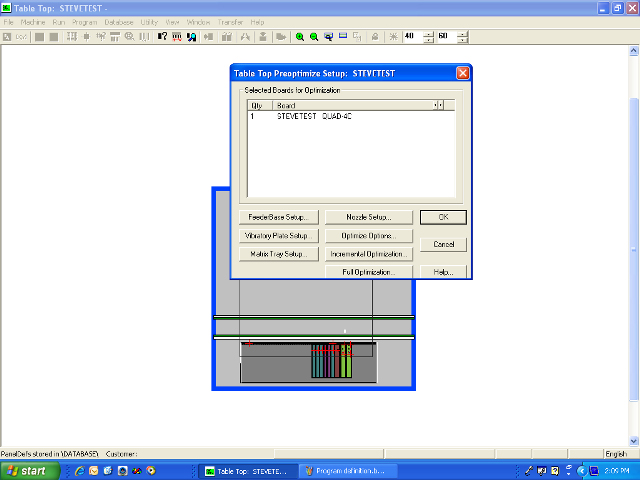Click the grayed compass-shaped toolbar icon
640x480 pixels.
pyautogui.click(x=245, y=37)
